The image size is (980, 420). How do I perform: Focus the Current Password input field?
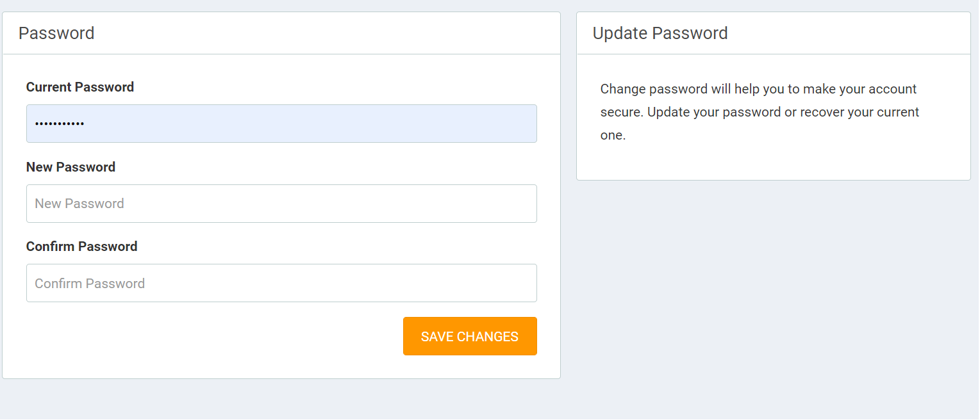[x=281, y=124]
